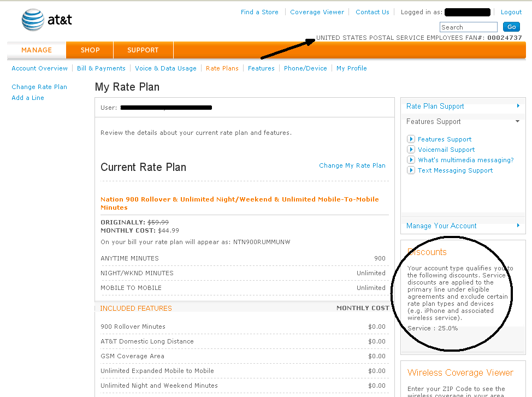Focus the Search input field
The image size is (532, 397).
coord(469,27)
